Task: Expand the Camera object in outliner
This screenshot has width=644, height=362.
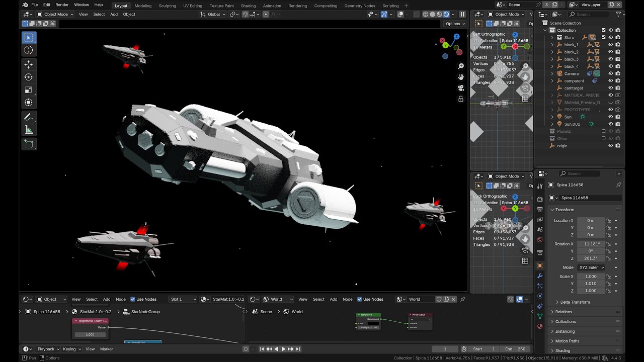Action: point(552,73)
